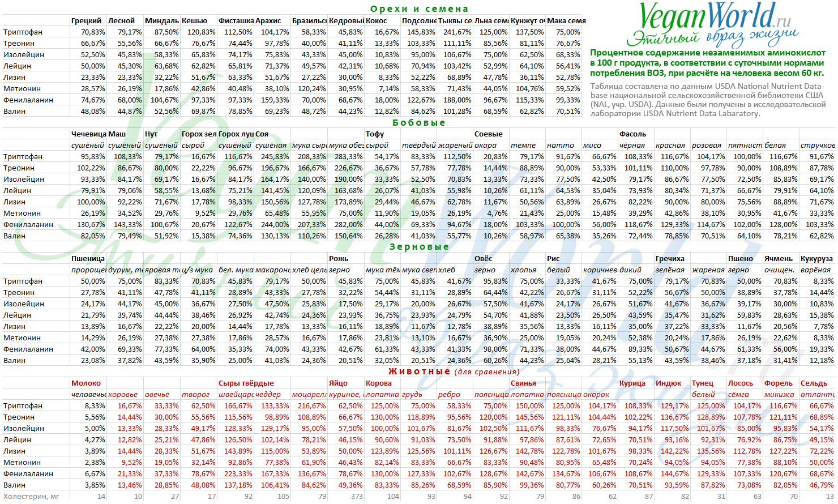Click the 'Триптофан' row label in the Зерновые table
Viewport: 838px width, 504px height.
tap(23, 281)
